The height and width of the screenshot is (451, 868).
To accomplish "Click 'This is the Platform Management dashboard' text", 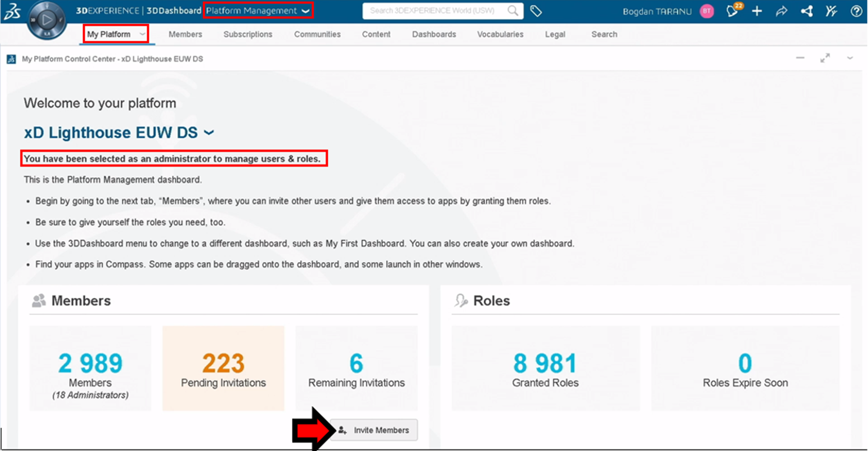I will coord(113,180).
